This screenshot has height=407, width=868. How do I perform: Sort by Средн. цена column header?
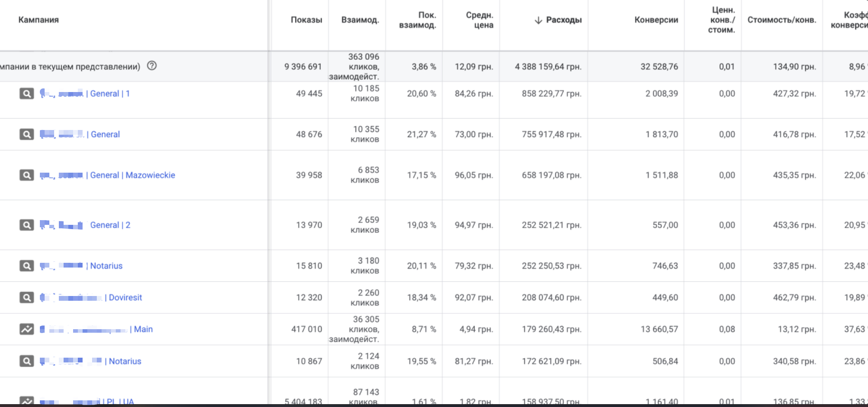pos(479,20)
